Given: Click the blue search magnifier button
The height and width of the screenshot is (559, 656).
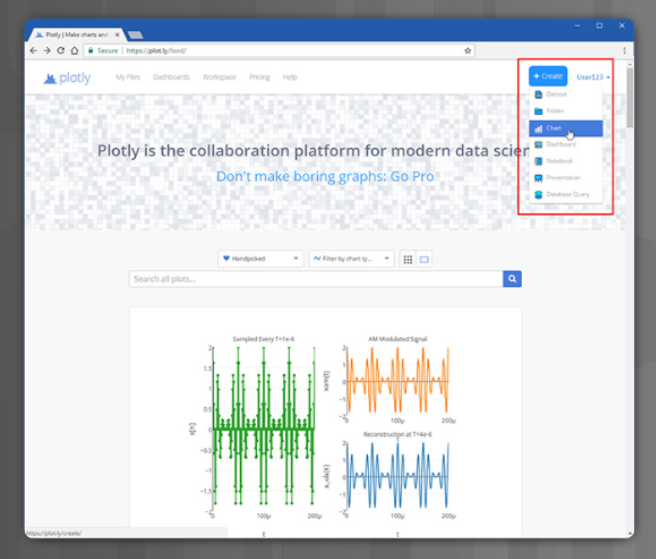Looking at the screenshot, I should click(x=512, y=279).
